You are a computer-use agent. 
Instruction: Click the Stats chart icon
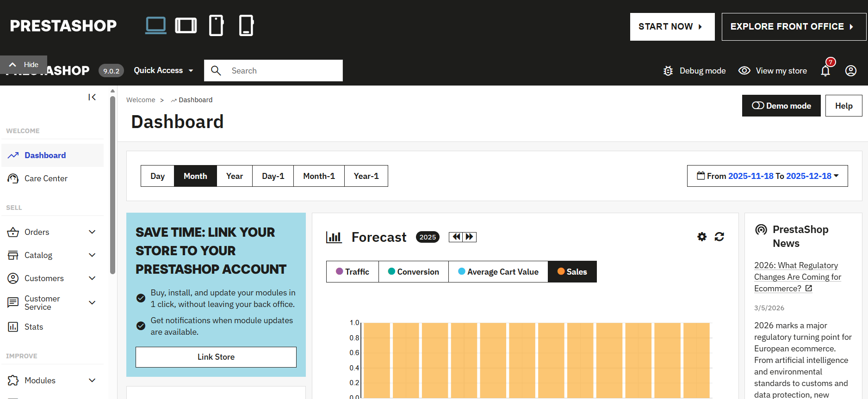point(13,327)
